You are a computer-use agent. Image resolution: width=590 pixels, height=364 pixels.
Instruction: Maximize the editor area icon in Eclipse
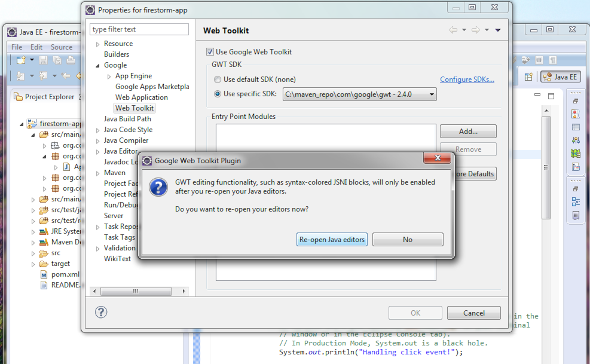(551, 96)
